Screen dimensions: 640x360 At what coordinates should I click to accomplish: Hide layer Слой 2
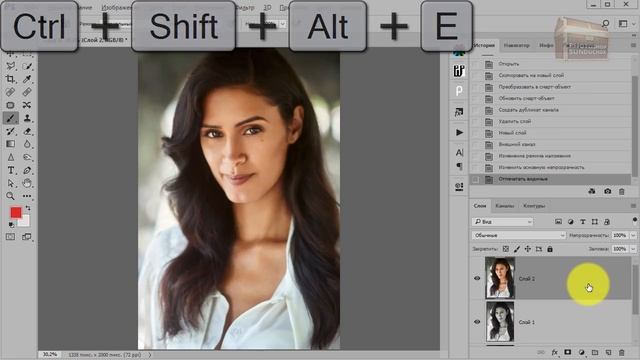tap(477, 278)
